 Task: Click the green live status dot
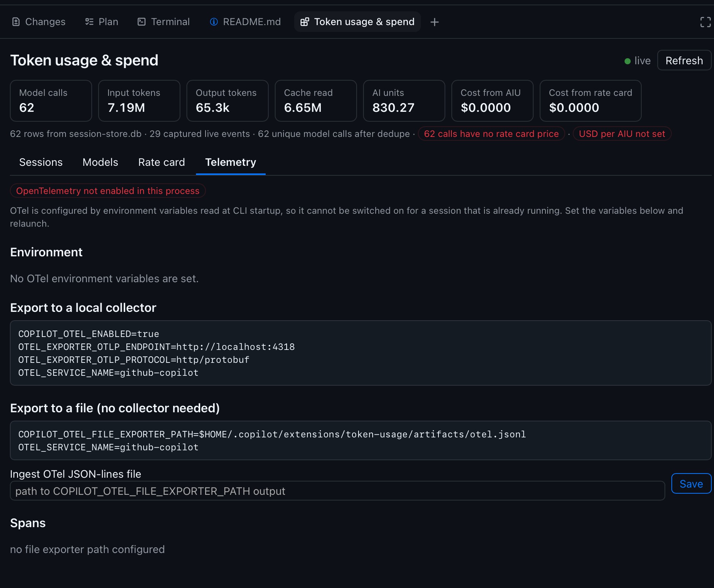[628, 61]
